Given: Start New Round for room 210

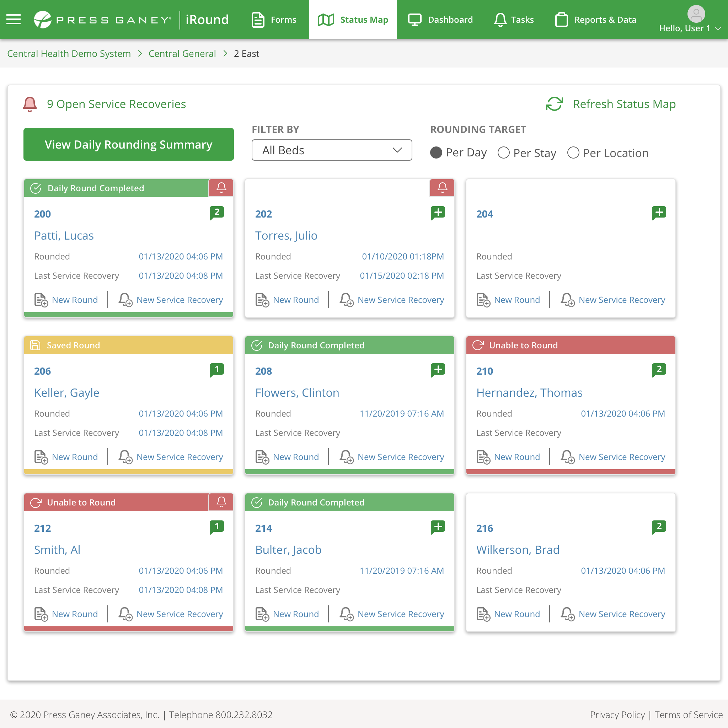Looking at the screenshot, I should click(x=508, y=457).
